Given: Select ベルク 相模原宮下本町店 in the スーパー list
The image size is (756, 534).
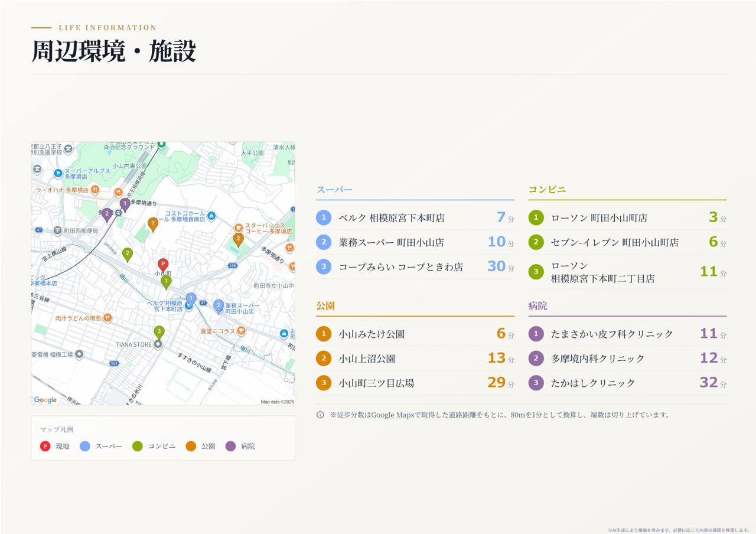Looking at the screenshot, I should 415,218.
